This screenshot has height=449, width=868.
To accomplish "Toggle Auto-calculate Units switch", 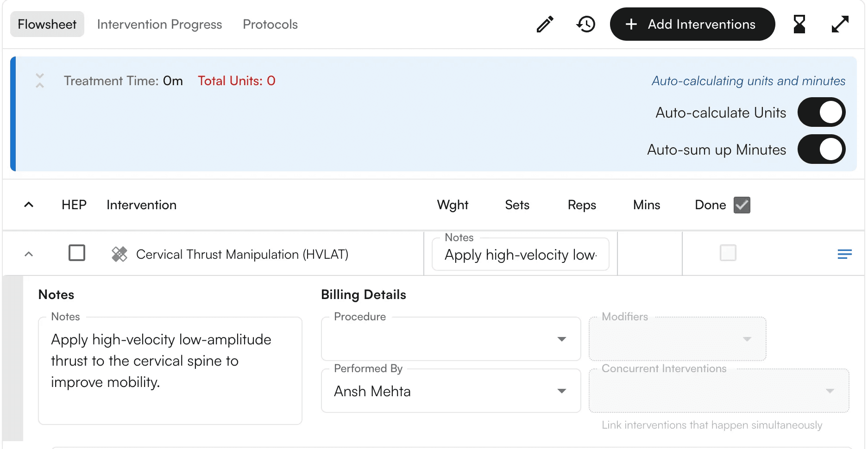I will coord(821,112).
